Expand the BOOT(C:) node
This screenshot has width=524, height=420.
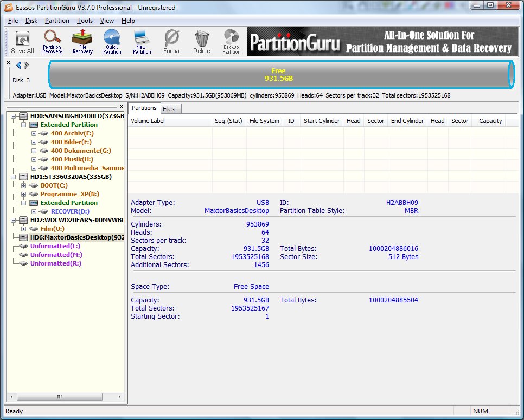(x=23, y=186)
